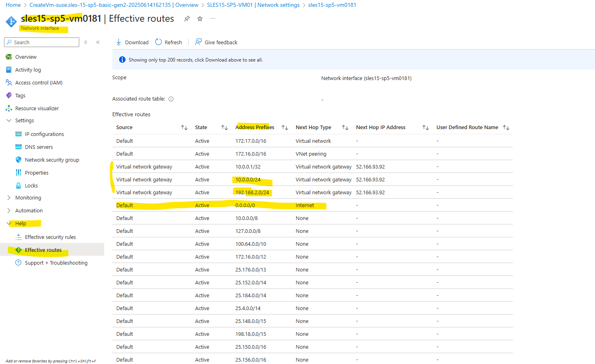Click the Refresh circular arrow icon
This screenshot has height=364, width=595.
point(159,42)
